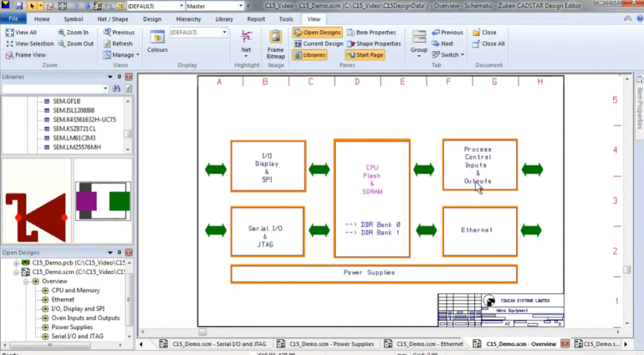Open the colours icon in quick access toolbar
This screenshot has height=355, width=644.
(121, 6)
